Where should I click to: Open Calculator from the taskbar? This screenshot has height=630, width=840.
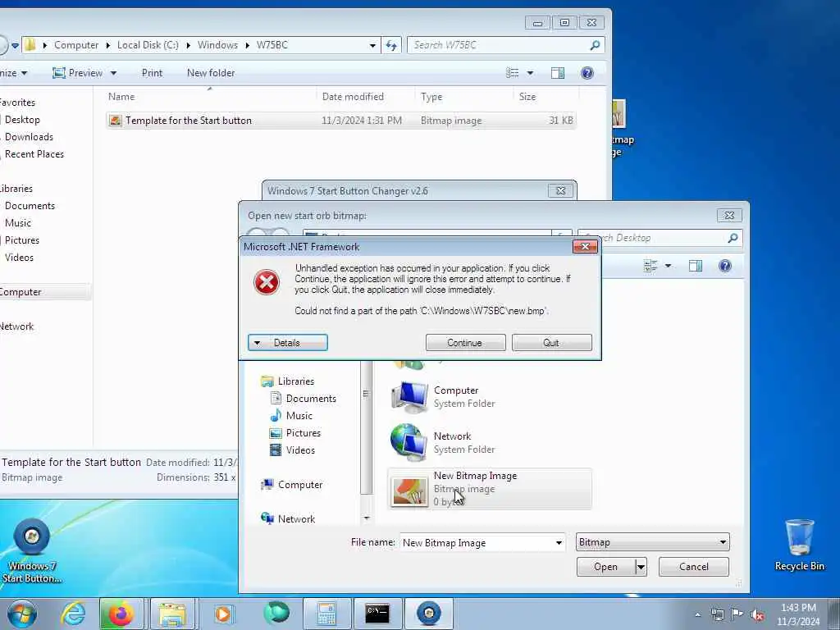(x=326, y=614)
